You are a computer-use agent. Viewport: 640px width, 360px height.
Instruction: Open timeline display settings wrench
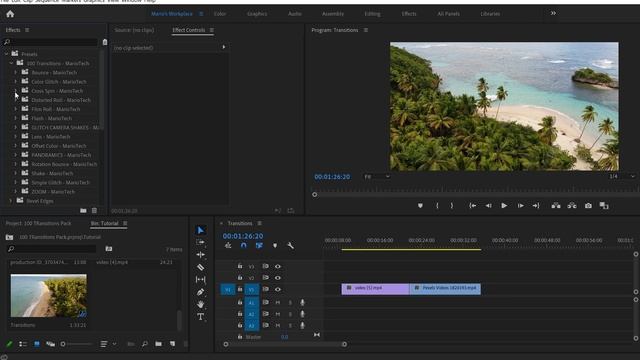click(290, 245)
